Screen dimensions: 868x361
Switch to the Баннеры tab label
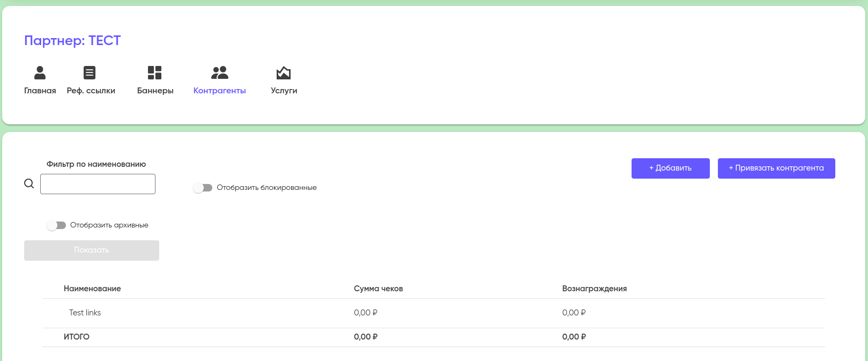[155, 91]
